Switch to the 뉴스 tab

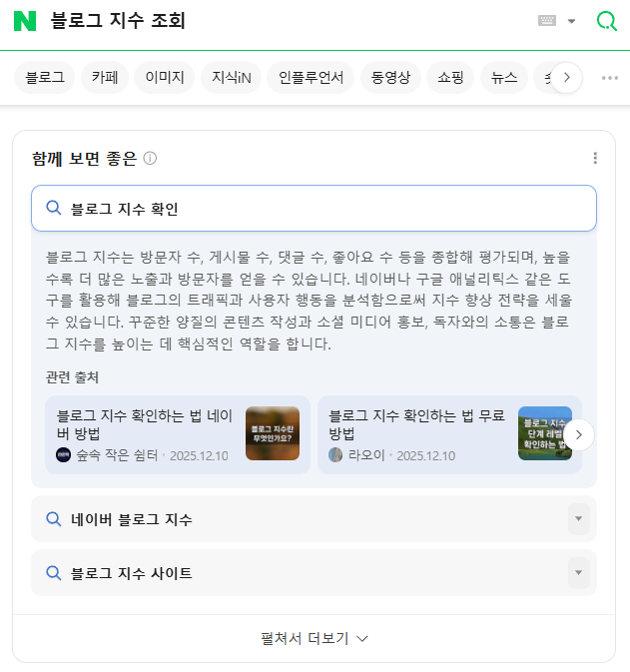tap(504, 78)
